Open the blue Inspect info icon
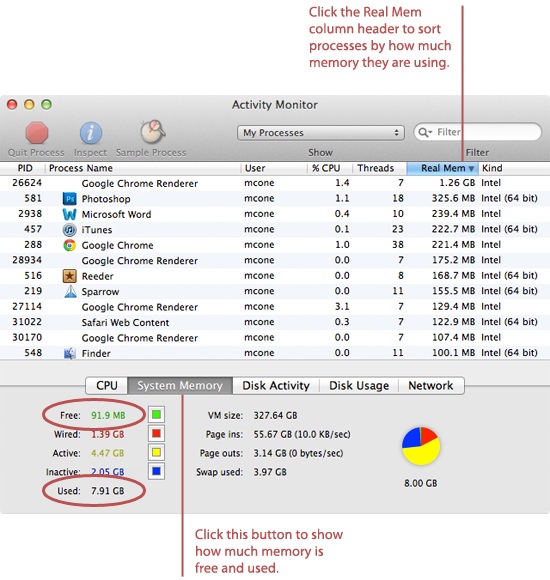The image size is (550, 580). [x=91, y=133]
